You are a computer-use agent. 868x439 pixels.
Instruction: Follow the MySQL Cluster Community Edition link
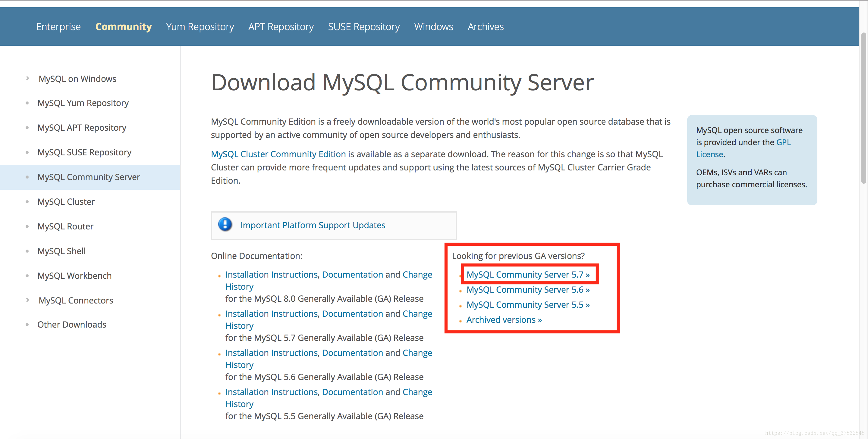pyautogui.click(x=278, y=154)
